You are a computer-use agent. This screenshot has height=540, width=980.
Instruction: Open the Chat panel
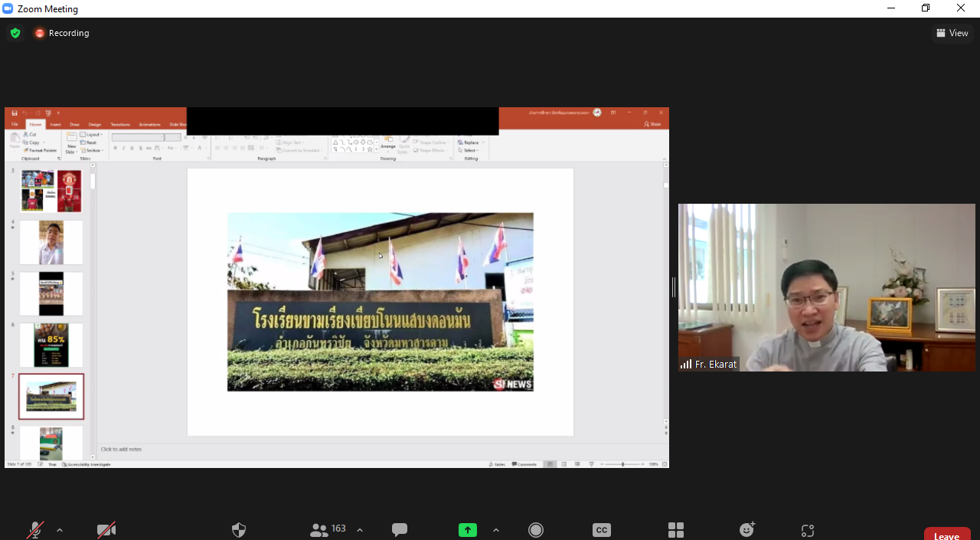click(400, 530)
